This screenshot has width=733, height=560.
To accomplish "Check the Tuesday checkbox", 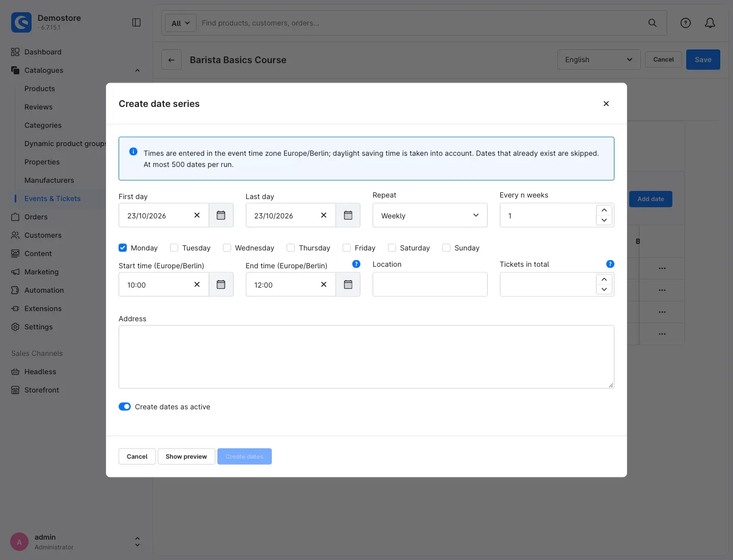I will pyautogui.click(x=174, y=248).
